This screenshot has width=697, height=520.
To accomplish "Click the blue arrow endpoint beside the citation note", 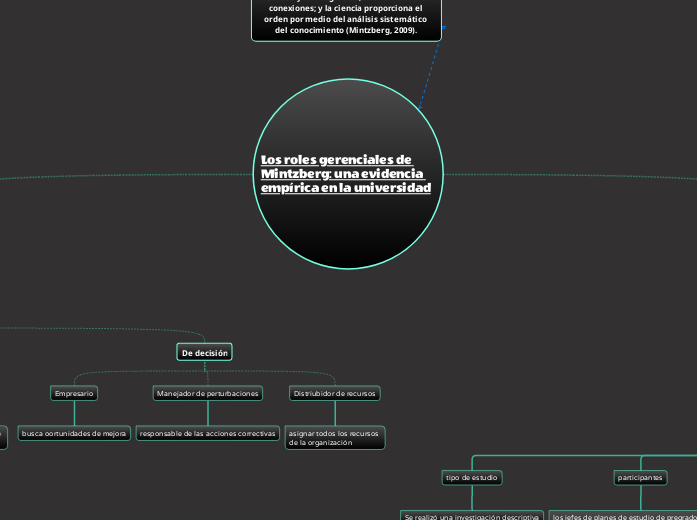I will pos(441,27).
